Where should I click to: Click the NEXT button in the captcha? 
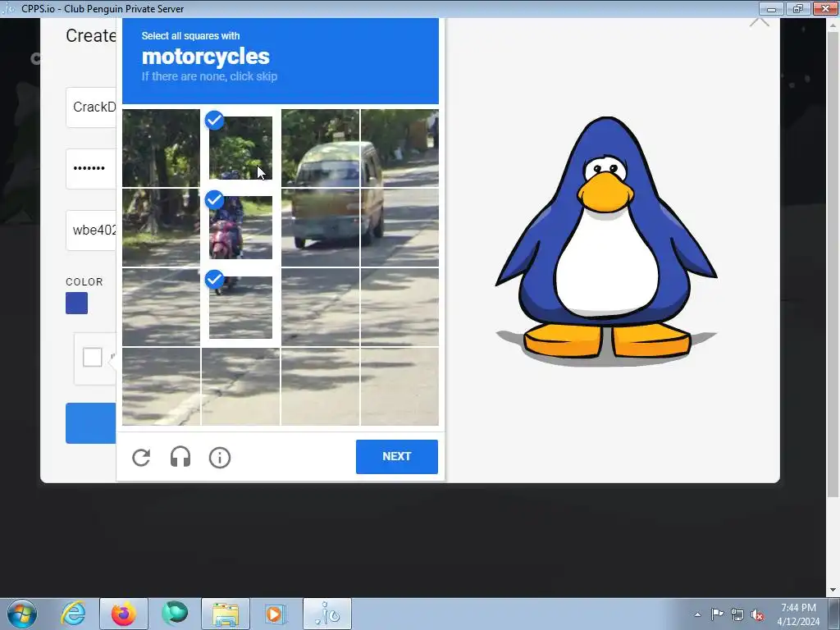point(397,456)
